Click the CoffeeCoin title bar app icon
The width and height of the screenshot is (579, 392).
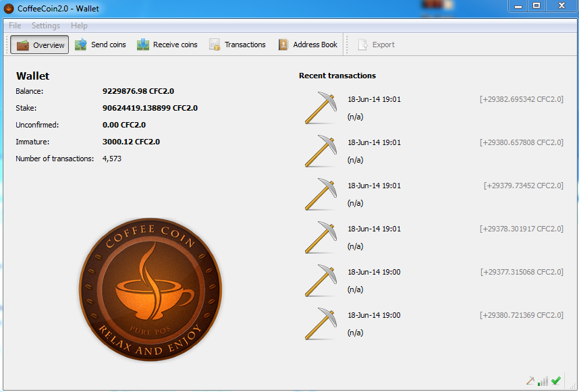9,8
